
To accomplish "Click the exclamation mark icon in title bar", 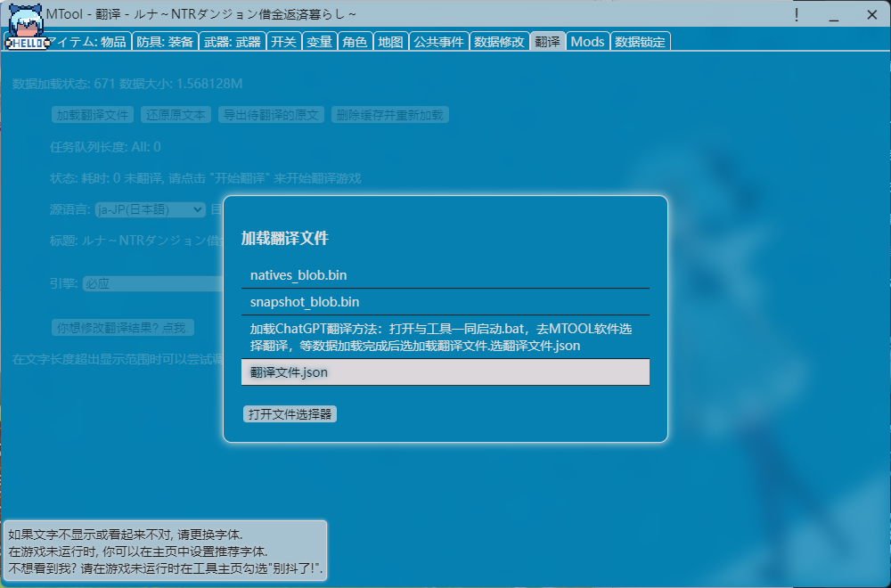I will (x=797, y=15).
